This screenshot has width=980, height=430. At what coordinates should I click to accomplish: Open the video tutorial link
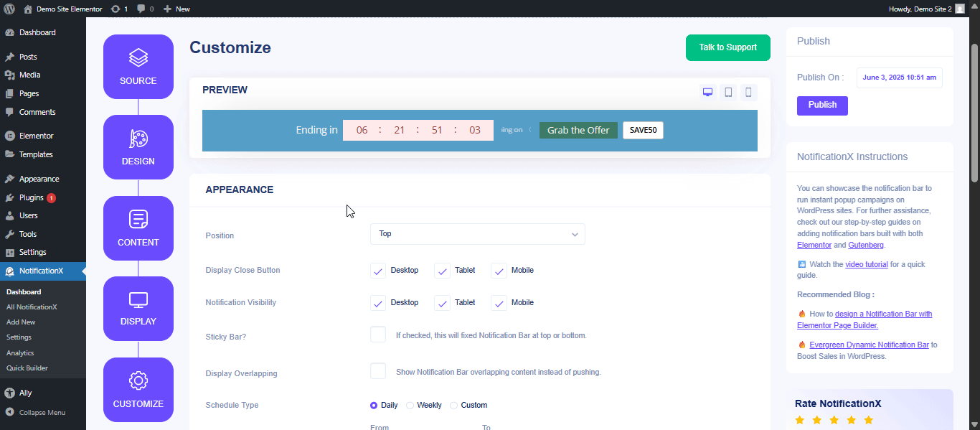pyautogui.click(x=867, y=264)
